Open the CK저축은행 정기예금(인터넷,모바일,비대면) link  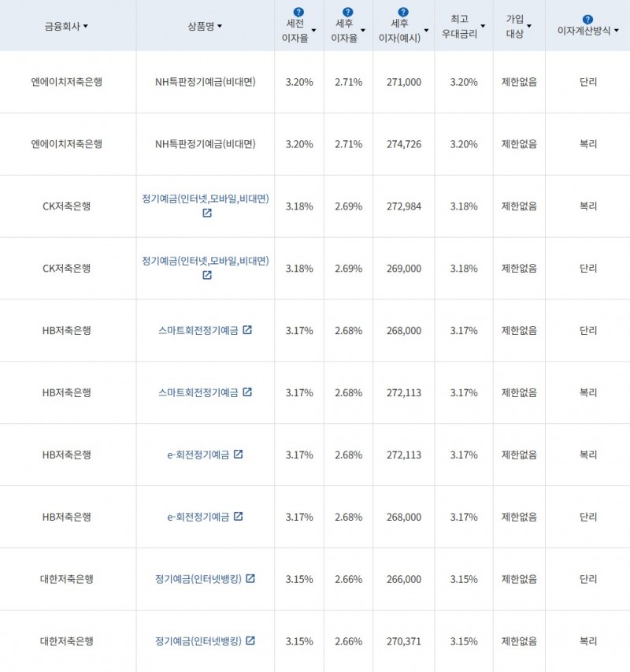[x=205, y=197]
